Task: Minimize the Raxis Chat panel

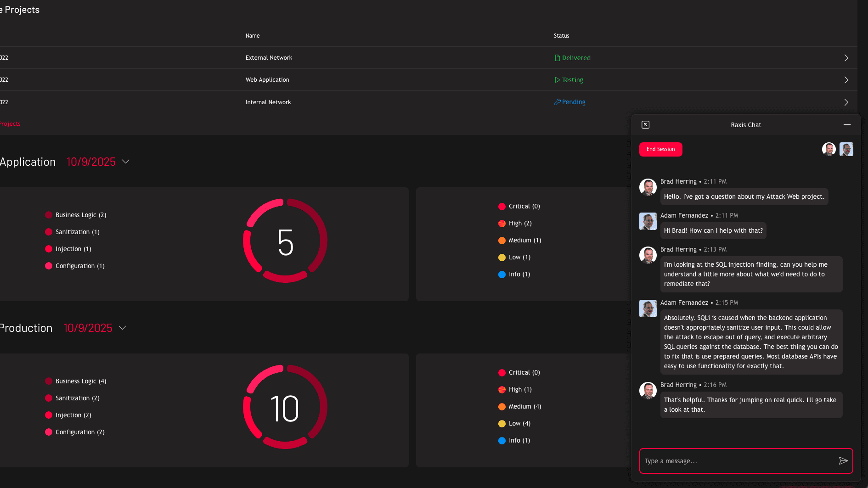Action: (x=847, y=125)
